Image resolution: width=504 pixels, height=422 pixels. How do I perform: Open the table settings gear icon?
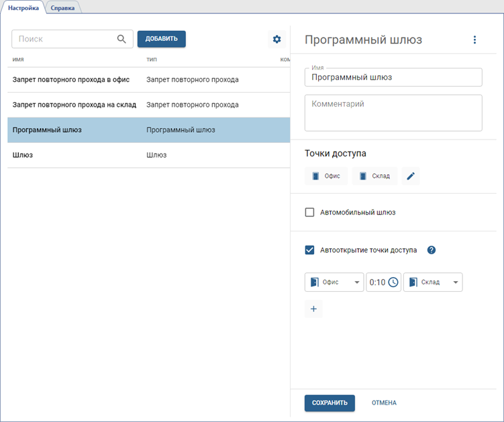(276, 40)
